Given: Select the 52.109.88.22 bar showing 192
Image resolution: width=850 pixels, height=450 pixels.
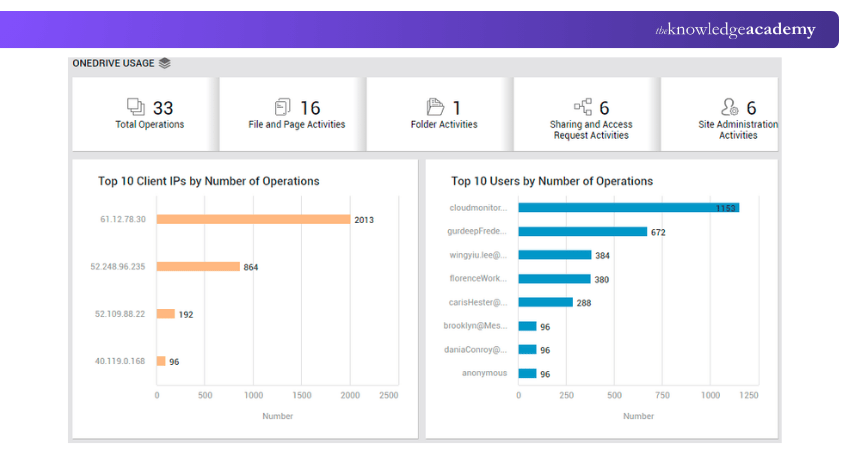Looking at the screenshot, I should pos(166,314).
